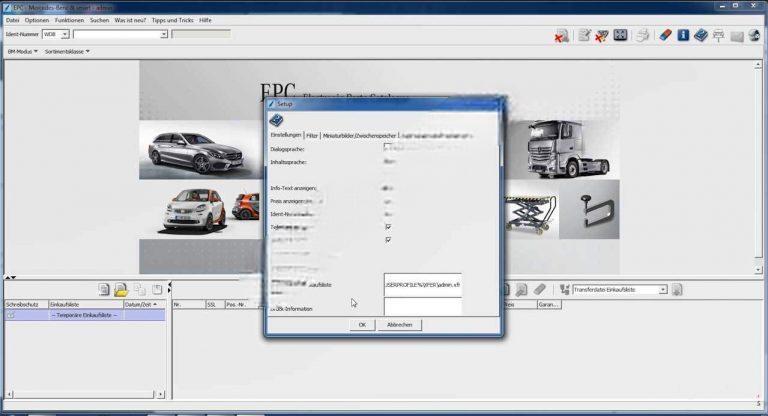Click the lifting platform toolbar icon
The width and height of the screenshot is (768, 416).
point(719,36)
